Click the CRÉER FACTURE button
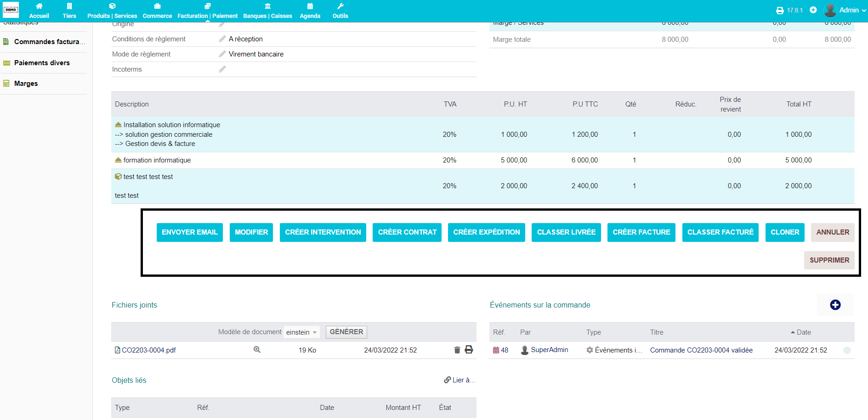 point(641,232)
